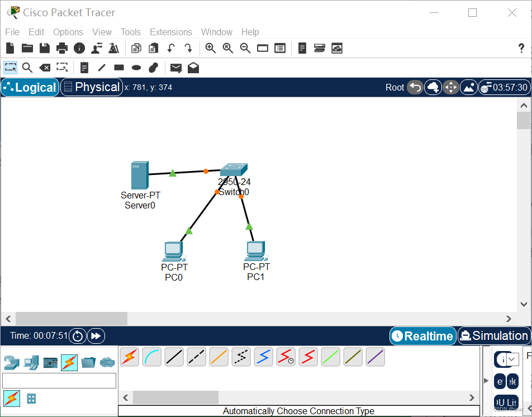Go back with the Root back arrow

415,88
